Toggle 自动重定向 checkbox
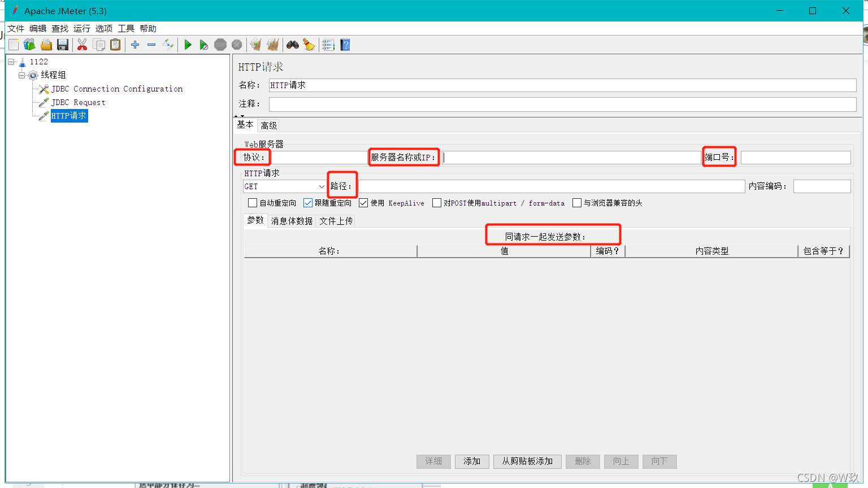The width and height of the screenshot is (868, 488). click(253, 203)
